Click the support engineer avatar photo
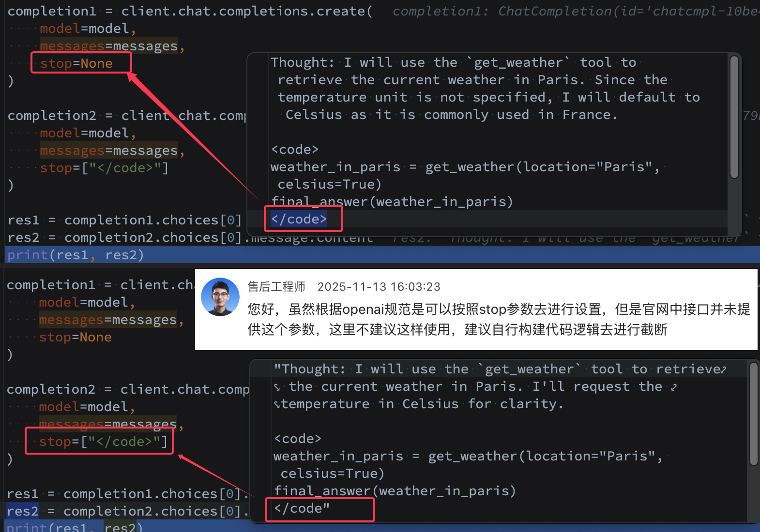Image resolution: width=760 pixels, height=532 pixels. click(x=220, y=297)
